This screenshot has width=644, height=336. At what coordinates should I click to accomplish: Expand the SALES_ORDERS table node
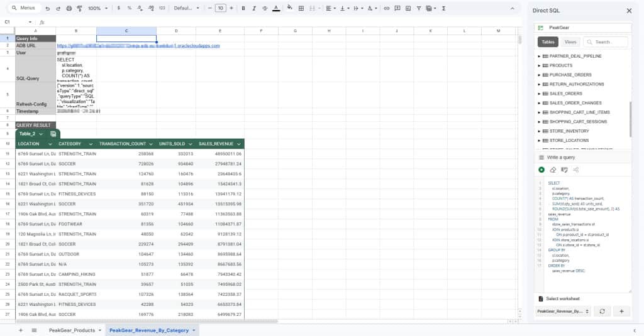coord(539,94)
